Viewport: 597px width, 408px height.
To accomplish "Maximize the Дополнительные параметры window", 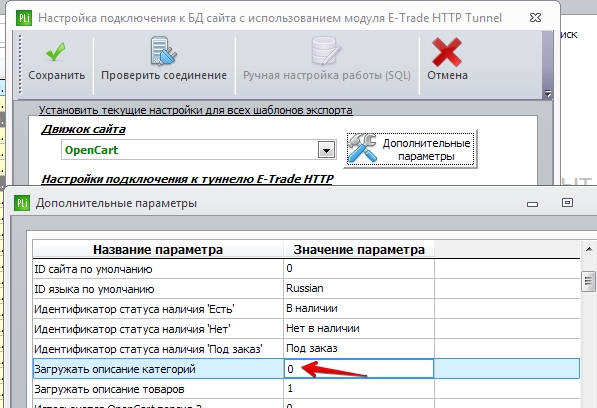I will pyautogui.click(x=567, y=202).
